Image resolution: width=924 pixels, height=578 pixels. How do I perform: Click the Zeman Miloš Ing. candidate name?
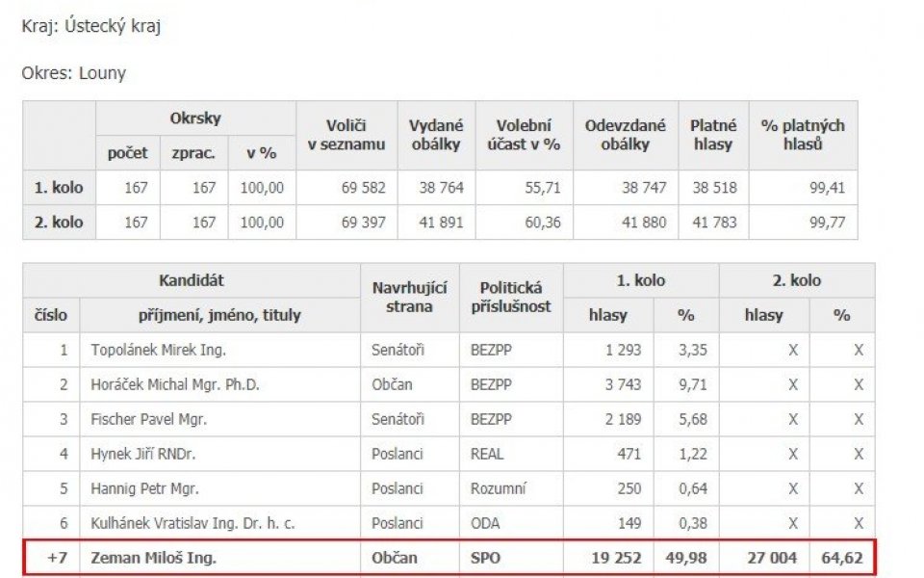(x=153, y=558)
